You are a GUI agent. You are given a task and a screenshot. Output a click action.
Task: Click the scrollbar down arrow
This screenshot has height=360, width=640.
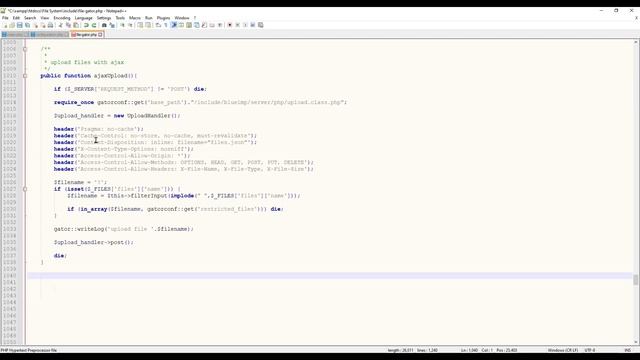[x=636, y=342]
